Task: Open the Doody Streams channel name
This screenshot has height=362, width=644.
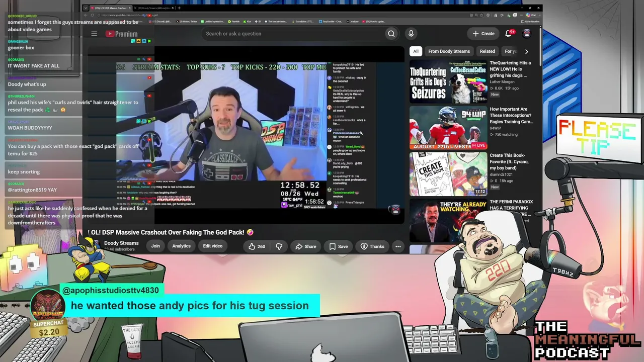Action: coord(121,243)
